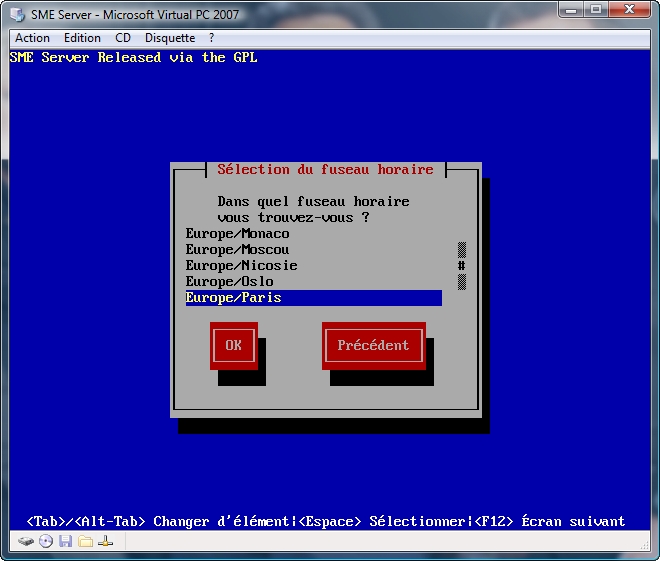
Task: Select Europe/Moscou in the timezone list
Action: pyautogui.click(x=314, y=250)
